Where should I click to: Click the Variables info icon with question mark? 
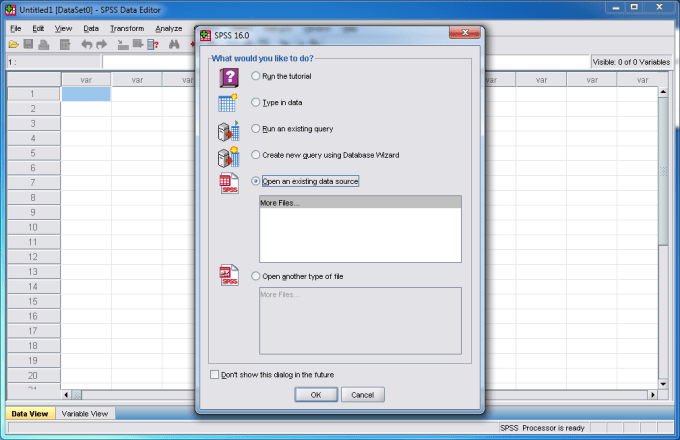click(x=153, y=44)
